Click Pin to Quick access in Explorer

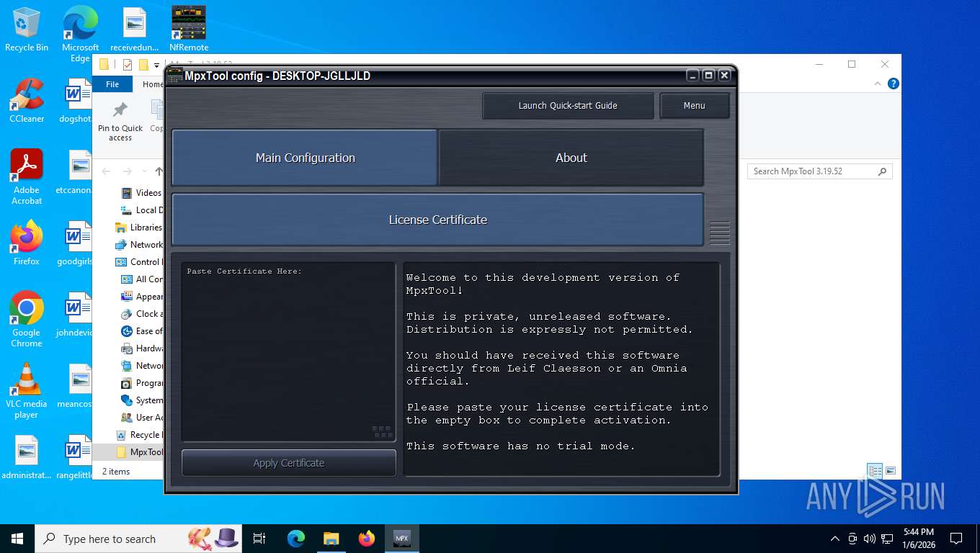point(120,122)
